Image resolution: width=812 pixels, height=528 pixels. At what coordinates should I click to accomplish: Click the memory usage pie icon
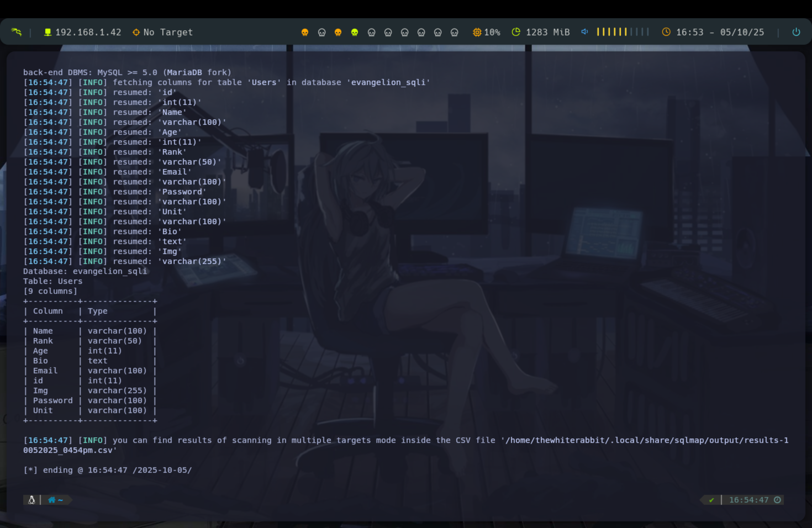click(516, 32)
